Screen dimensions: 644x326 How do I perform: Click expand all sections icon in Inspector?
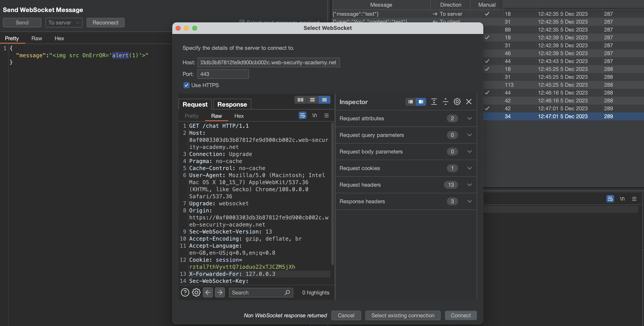434,102
